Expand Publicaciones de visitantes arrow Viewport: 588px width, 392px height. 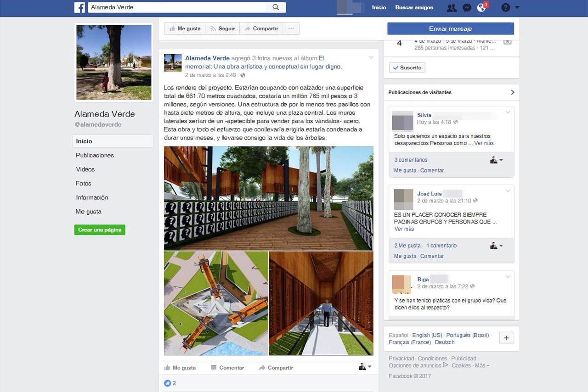[x=512, y=92]
